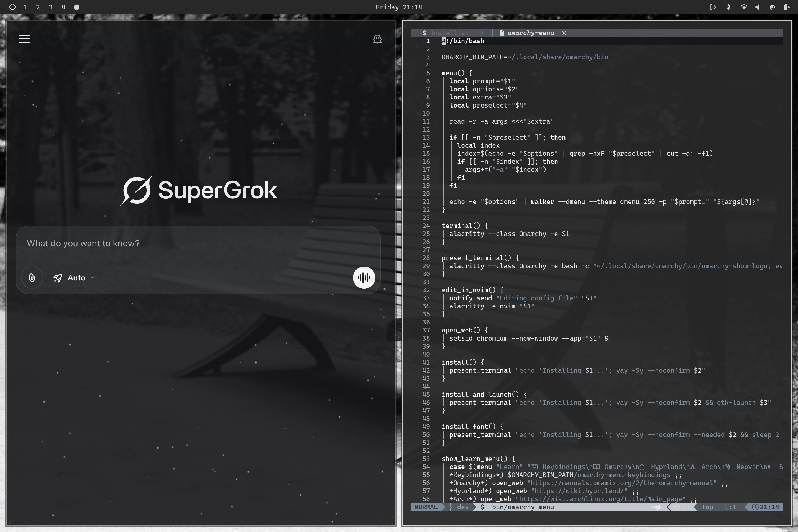Click the menu() function definition

pos(457,73)
